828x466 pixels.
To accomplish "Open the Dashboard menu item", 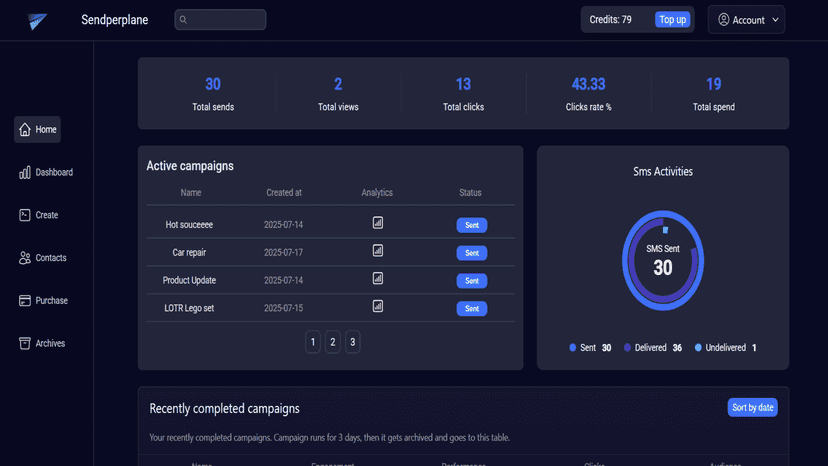I will pos(46,172).
